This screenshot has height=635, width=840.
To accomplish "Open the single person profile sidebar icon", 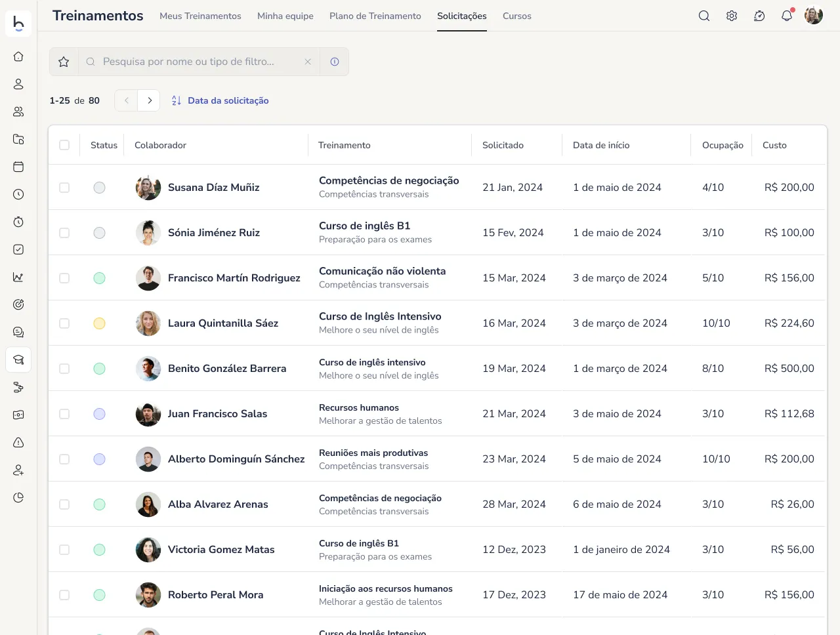I will click(x=18, y=84).
